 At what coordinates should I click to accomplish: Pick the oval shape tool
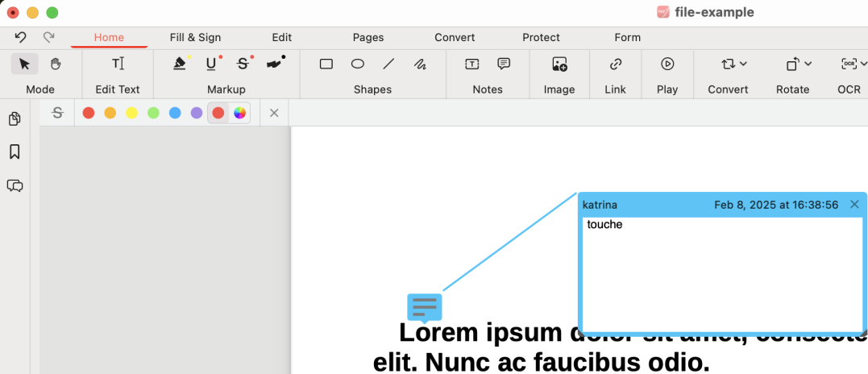[x=358, y=64]
